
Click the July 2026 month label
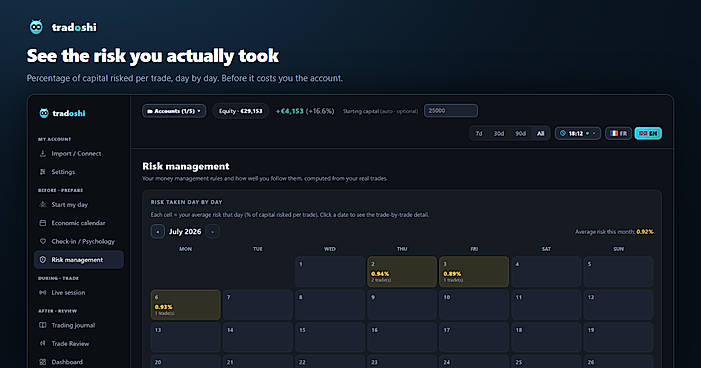185,232
